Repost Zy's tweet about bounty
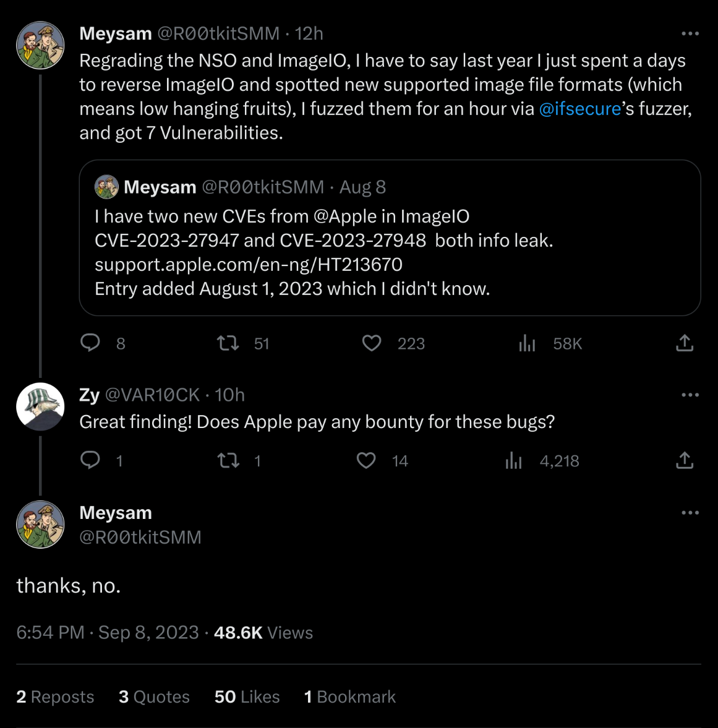Image resolution: width=718 pixels, height=728 pixels. (x=229, y=460)
